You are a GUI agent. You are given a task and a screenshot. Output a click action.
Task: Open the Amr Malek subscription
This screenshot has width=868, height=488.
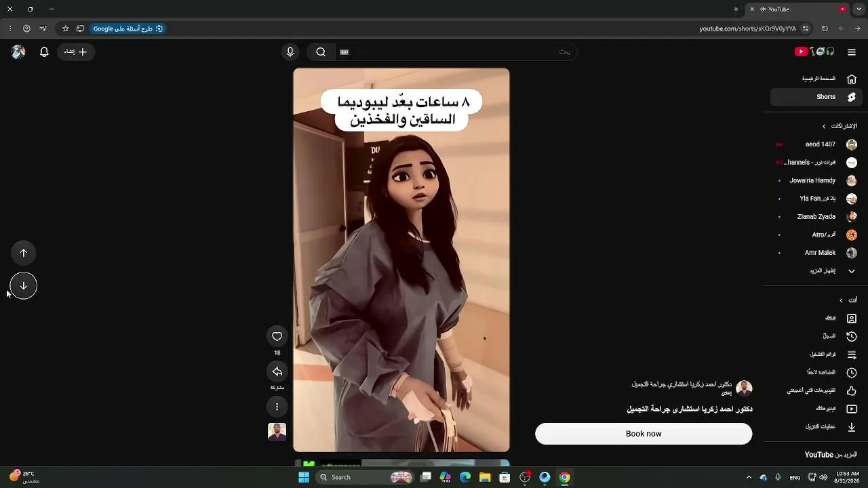click(816, 253)
